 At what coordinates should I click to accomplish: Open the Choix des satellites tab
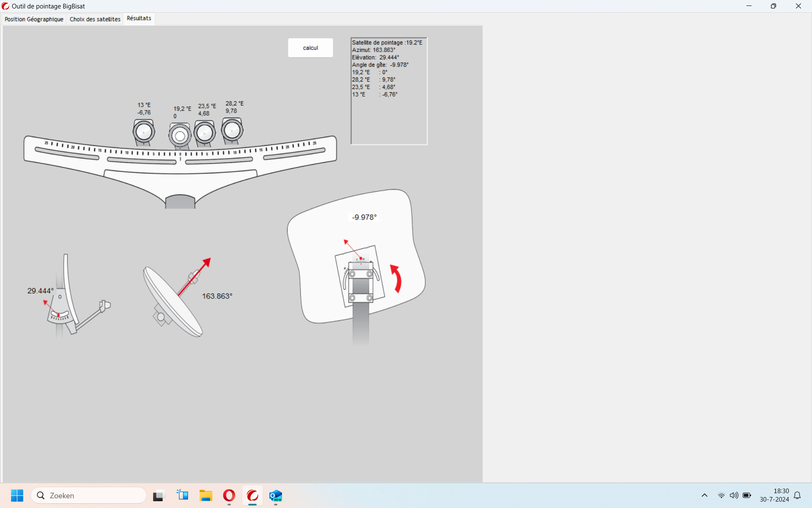(x=95, y=19)
